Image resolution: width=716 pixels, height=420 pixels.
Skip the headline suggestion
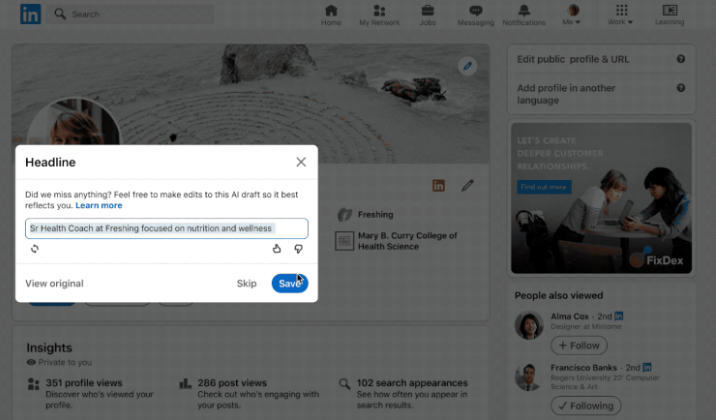[247, 284]
